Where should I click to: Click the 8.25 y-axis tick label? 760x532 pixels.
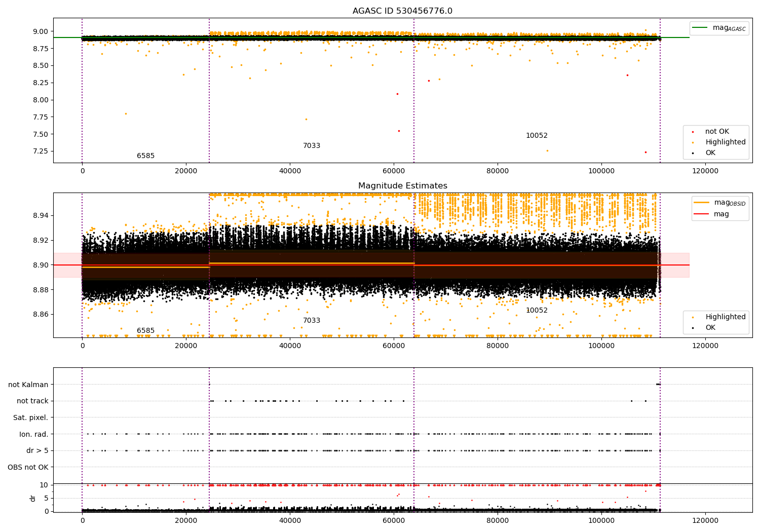41,83
